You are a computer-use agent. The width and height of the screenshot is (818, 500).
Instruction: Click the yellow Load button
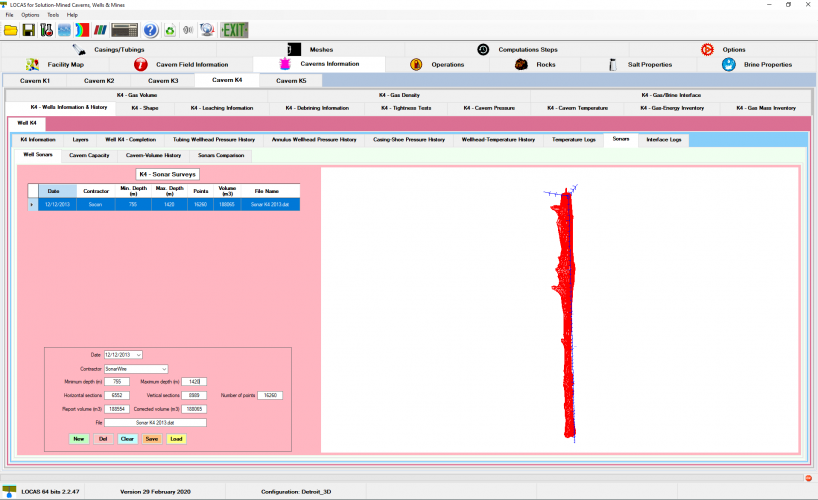176,438
